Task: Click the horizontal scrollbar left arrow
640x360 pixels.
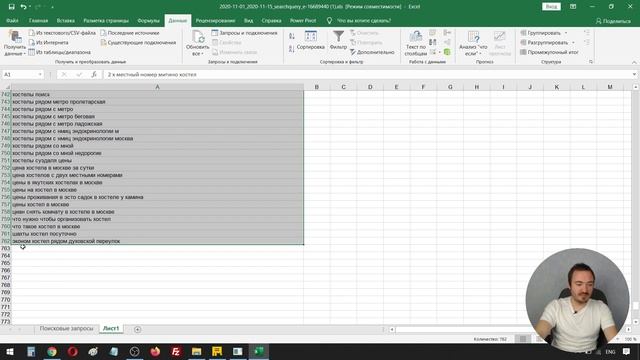Action: coord(392,329)
